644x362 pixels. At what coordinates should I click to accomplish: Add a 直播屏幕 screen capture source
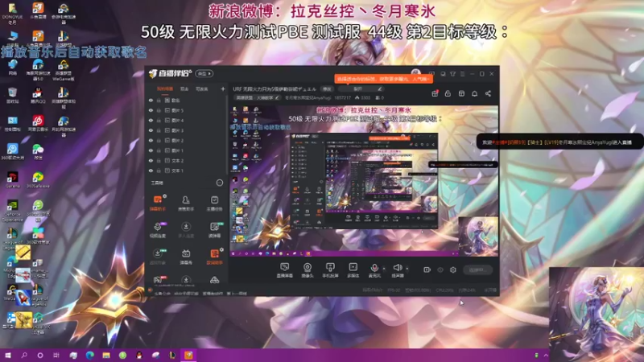click(285, 270)
